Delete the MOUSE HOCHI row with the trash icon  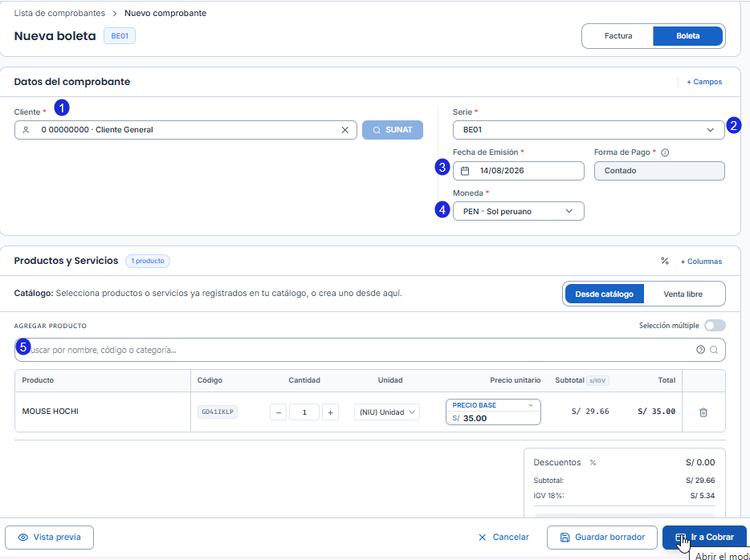tap(703, 412)
